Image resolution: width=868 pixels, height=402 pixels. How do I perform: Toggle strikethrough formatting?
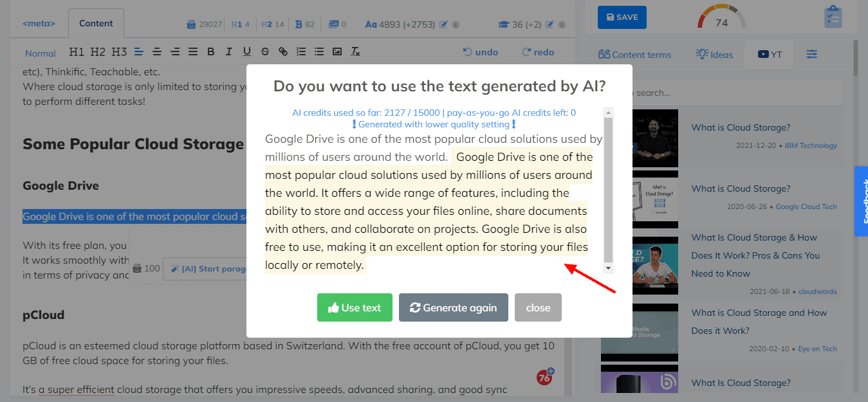click(x=265, y=52)
